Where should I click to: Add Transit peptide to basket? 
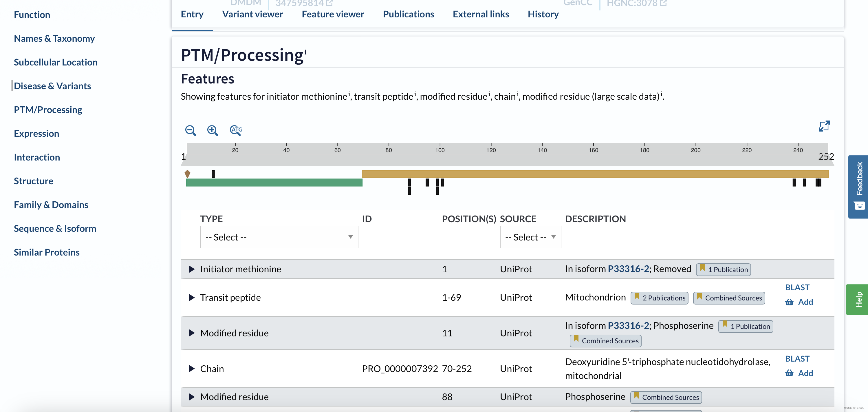[799, 302]
